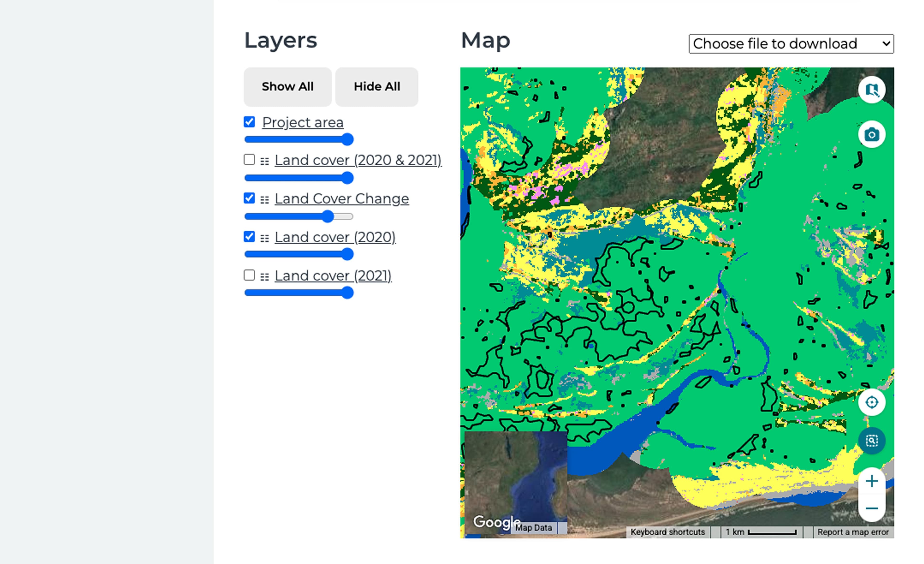Click the satellite overview minimap thumbnail
924x564 pixels.
(x=516, y=477)
